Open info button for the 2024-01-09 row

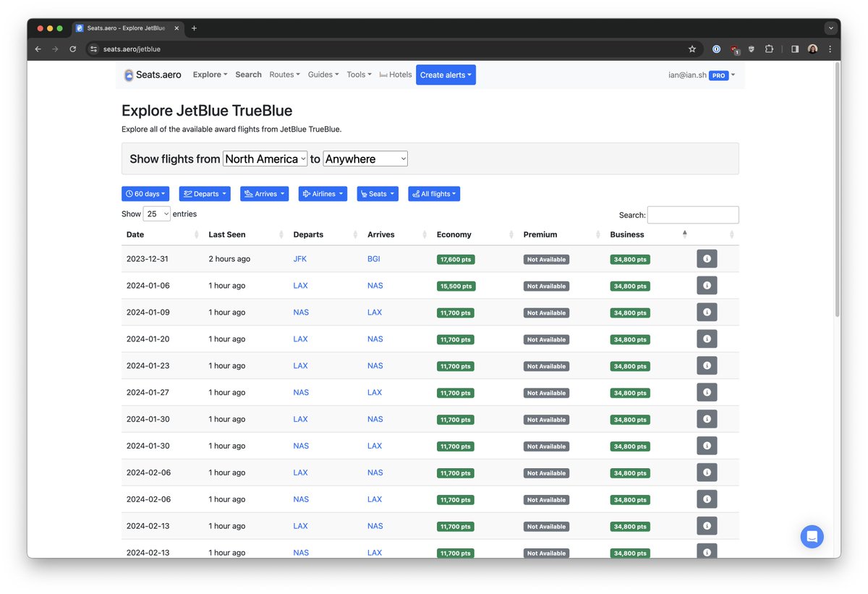(707, 312)
